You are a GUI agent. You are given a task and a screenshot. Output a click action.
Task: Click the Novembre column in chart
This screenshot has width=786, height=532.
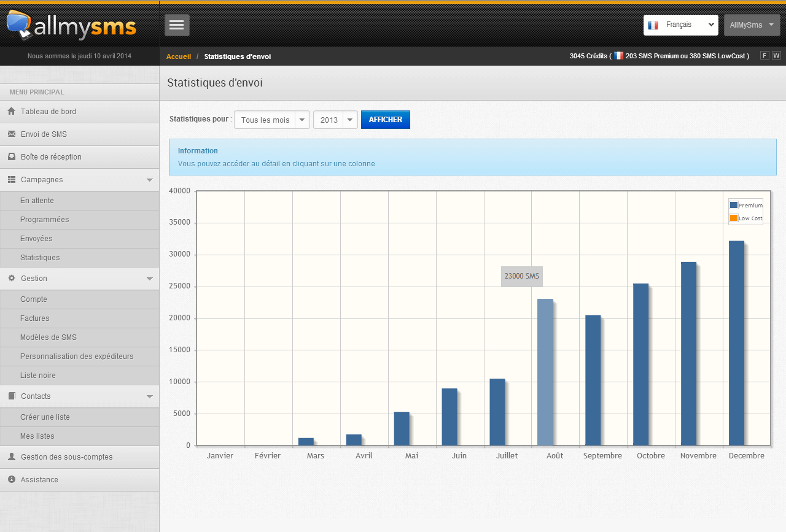[689, 354]
